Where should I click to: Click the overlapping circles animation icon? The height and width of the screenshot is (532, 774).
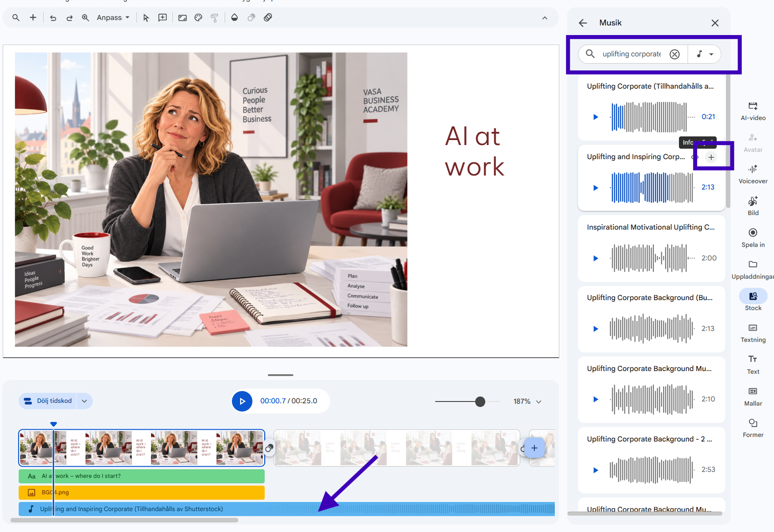(x=251, y=18)
